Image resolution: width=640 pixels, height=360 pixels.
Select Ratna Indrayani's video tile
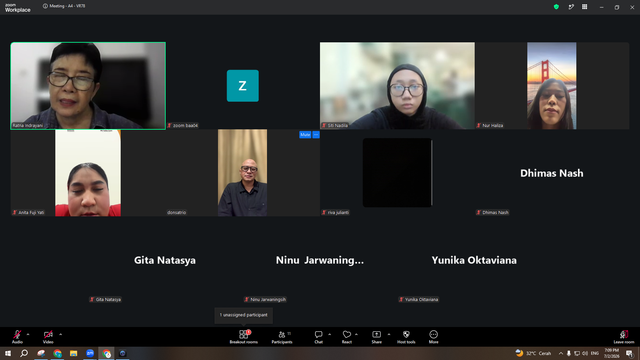[x=88, y=86]
